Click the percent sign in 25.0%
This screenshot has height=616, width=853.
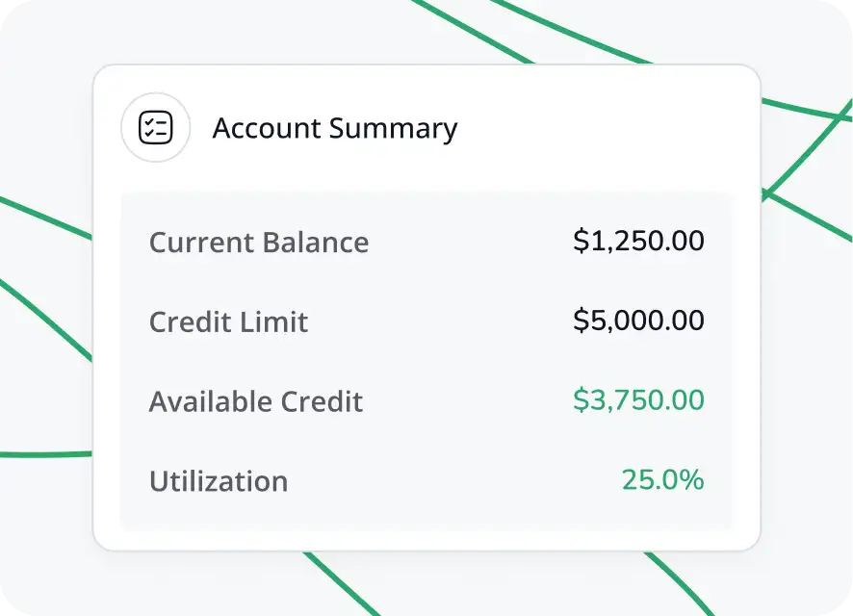pyautogui.click(x=692, y=479)
